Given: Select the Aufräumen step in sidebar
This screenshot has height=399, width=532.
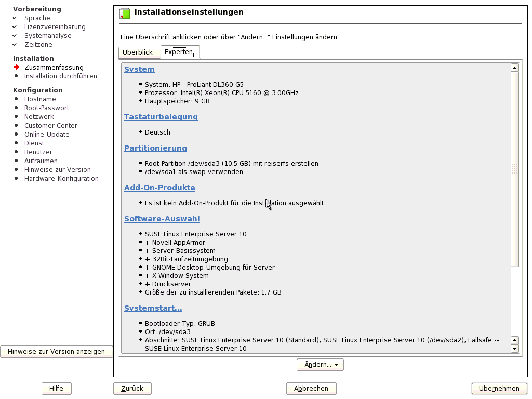Looking at the screenshot, I should pyautogui.click(x=41, y=161).
